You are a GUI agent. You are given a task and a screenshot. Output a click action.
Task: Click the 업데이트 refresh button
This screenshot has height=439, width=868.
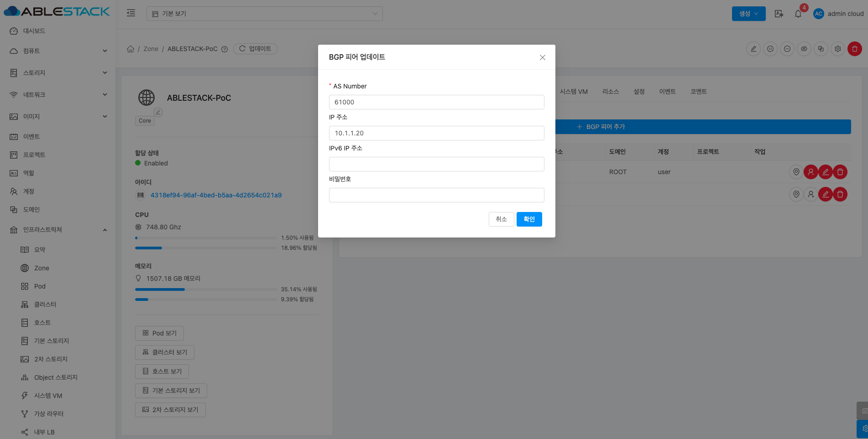255,49
